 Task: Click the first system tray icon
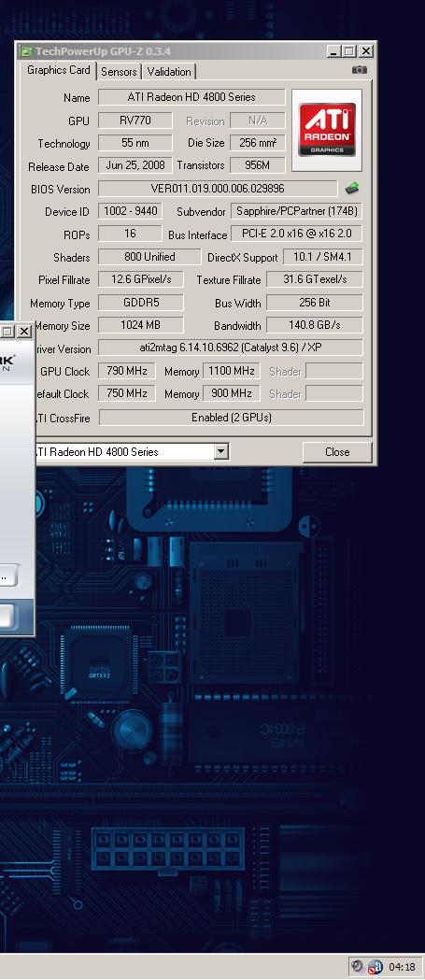[x=358, y=966]
